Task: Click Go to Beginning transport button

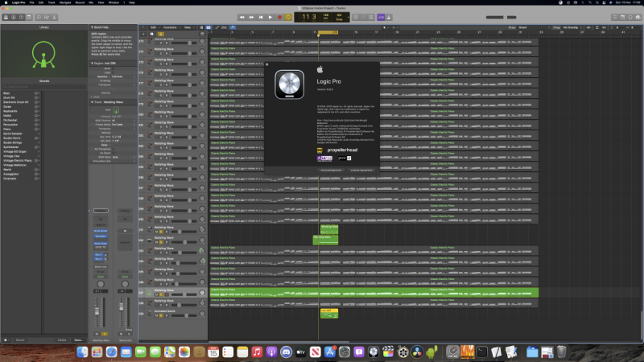Action: click(x=262, y=16)
